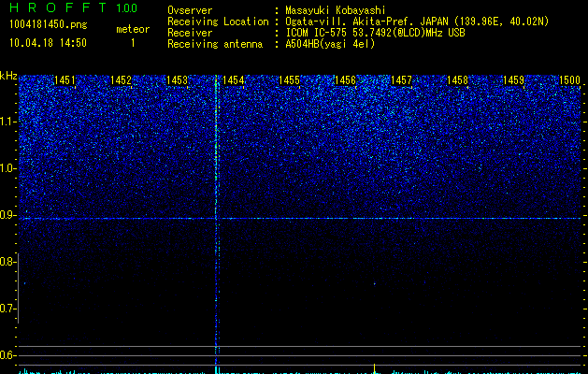This screenshot has height=374, width=588.
Task: Click the Receiving antenna label
Action: click(x=215, y=44)
